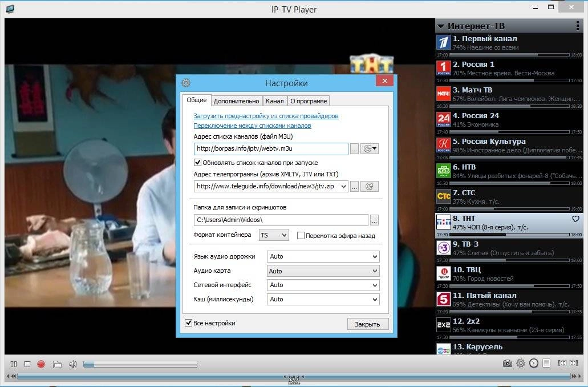Open channel list menu with three dots

tap(577, 26)
